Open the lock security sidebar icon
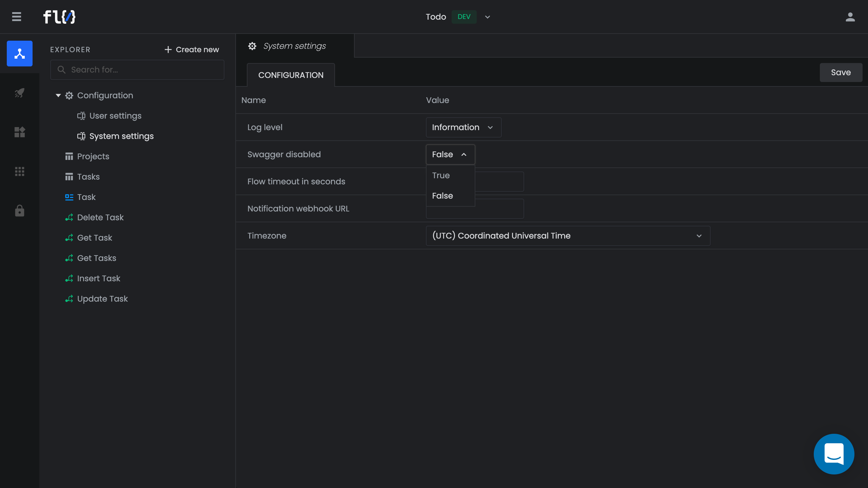This screenshot has height=488, width=868. coord(20,211)
